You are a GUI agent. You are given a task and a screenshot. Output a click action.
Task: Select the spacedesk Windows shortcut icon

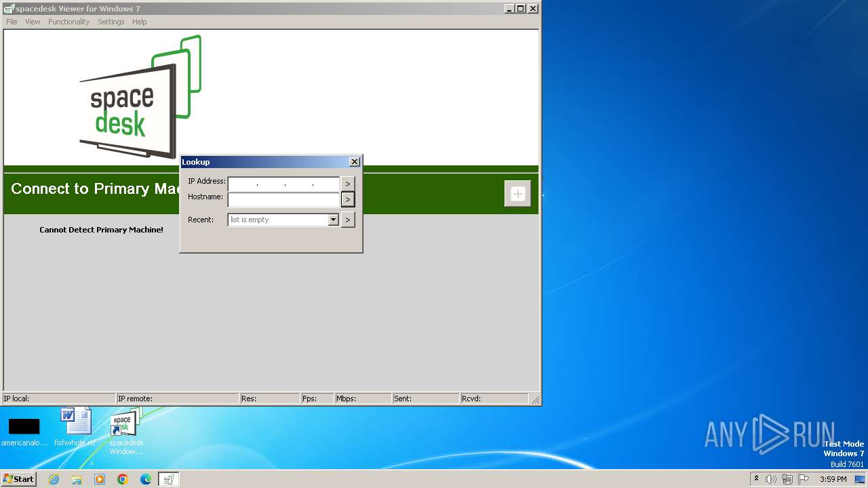(126, 431)
